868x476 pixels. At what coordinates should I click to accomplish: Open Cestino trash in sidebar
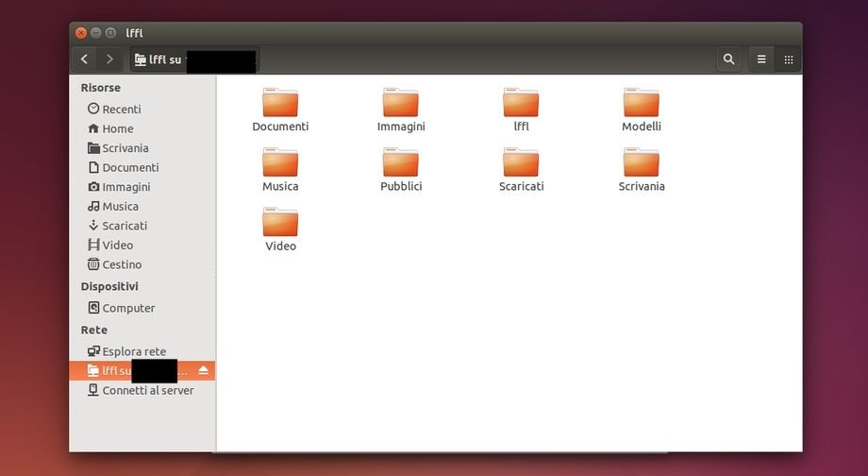tap(121, 264)
